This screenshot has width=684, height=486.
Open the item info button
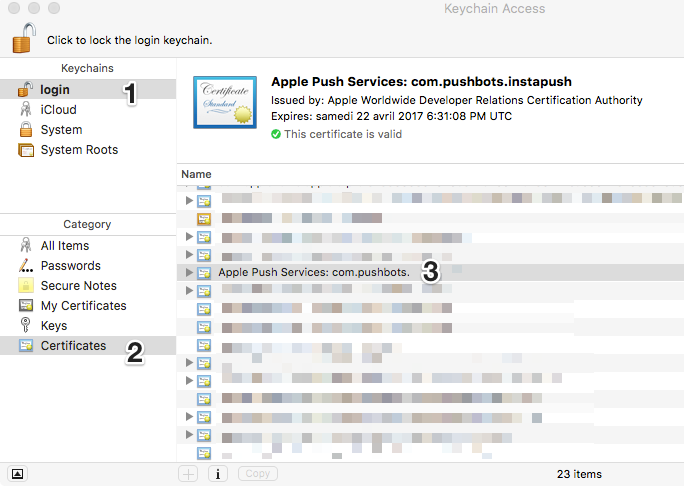point(218,474)
